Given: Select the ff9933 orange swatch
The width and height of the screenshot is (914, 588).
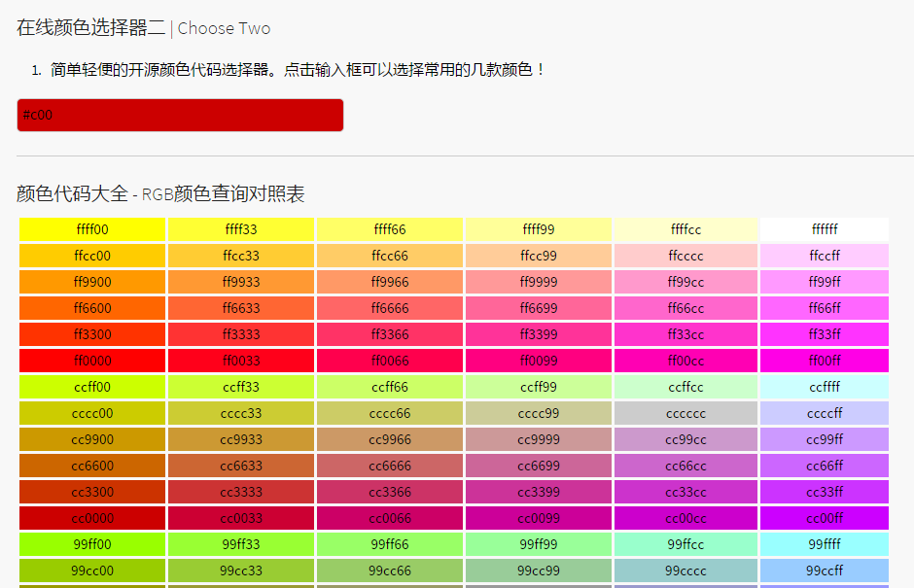Looking at the screenshot, I should [x=241, y=282].
